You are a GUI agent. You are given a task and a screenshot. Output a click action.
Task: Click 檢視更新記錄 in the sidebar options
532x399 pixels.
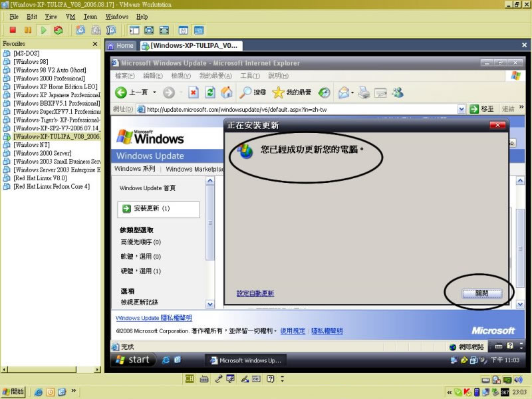[x=140, y=302]
